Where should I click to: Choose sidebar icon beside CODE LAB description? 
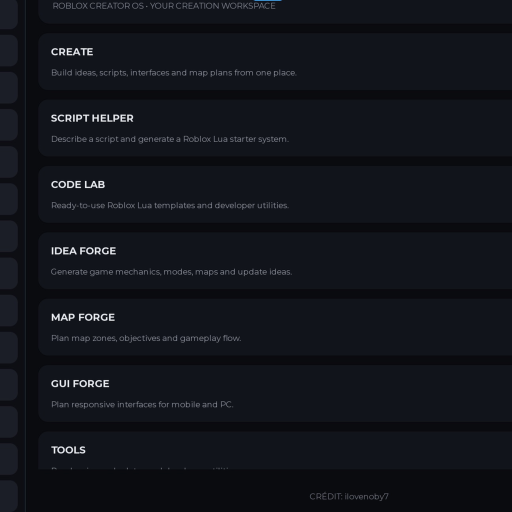(x=9, y=199)
